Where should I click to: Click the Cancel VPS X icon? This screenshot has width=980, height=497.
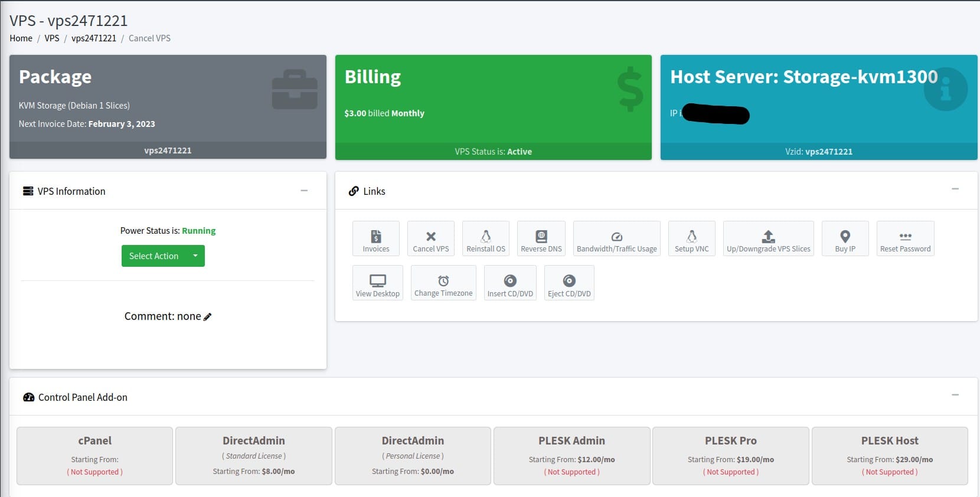point(431,237)
